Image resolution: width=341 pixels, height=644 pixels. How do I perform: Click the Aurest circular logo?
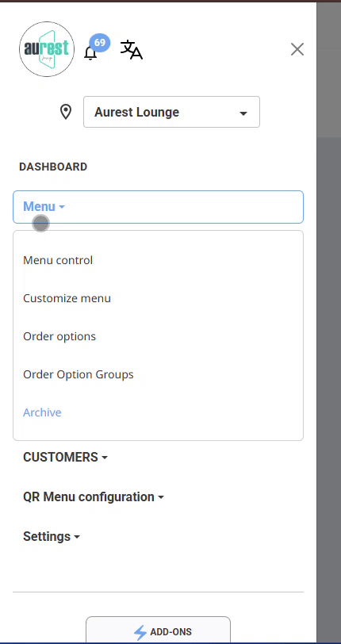click(47, 49)
